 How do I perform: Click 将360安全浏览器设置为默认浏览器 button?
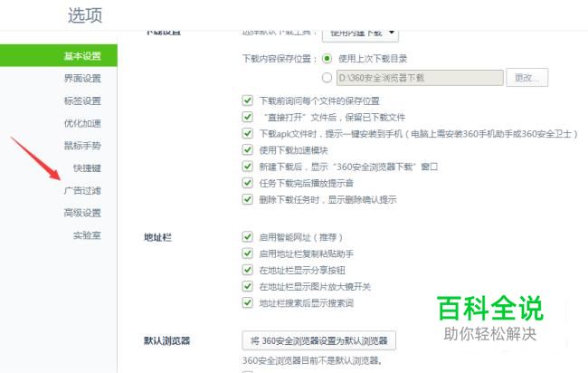(319, 340)
